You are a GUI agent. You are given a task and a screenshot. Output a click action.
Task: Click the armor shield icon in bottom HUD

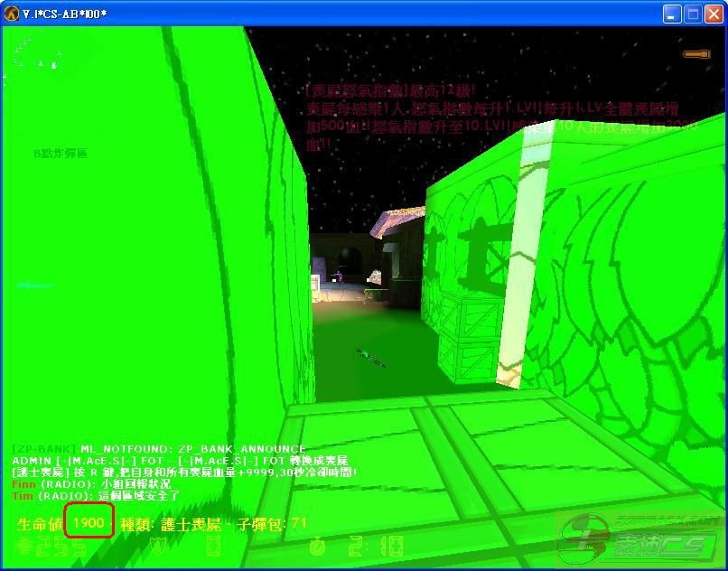157,546
